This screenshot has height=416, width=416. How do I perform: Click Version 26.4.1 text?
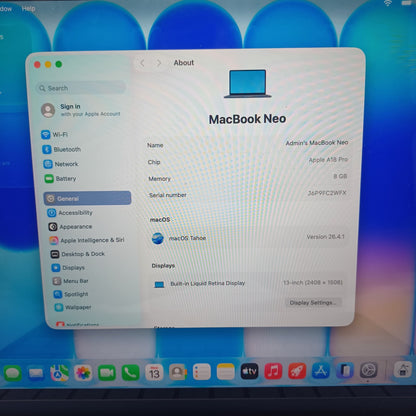tap(325, 237)
